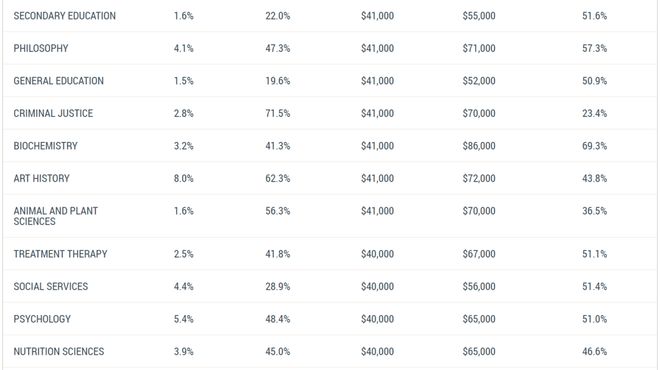Select the Criminal Justice major name

click(53, 113)
